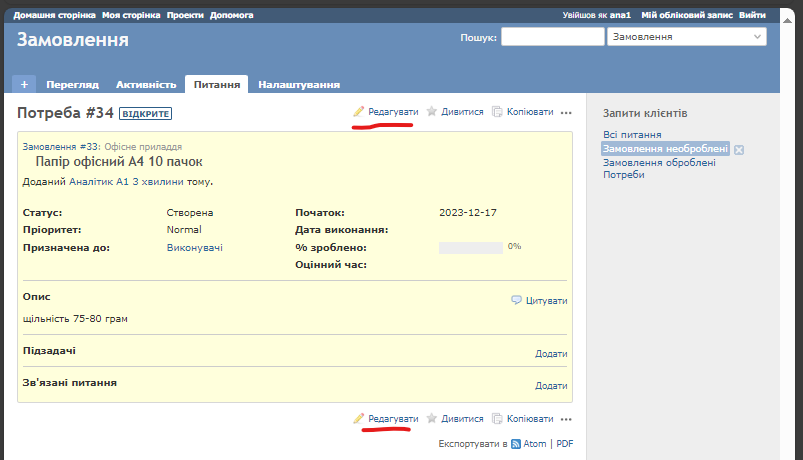Focus the Пошук search field
The width and height of the screenshot is (803, 460).
coord(551,37)
